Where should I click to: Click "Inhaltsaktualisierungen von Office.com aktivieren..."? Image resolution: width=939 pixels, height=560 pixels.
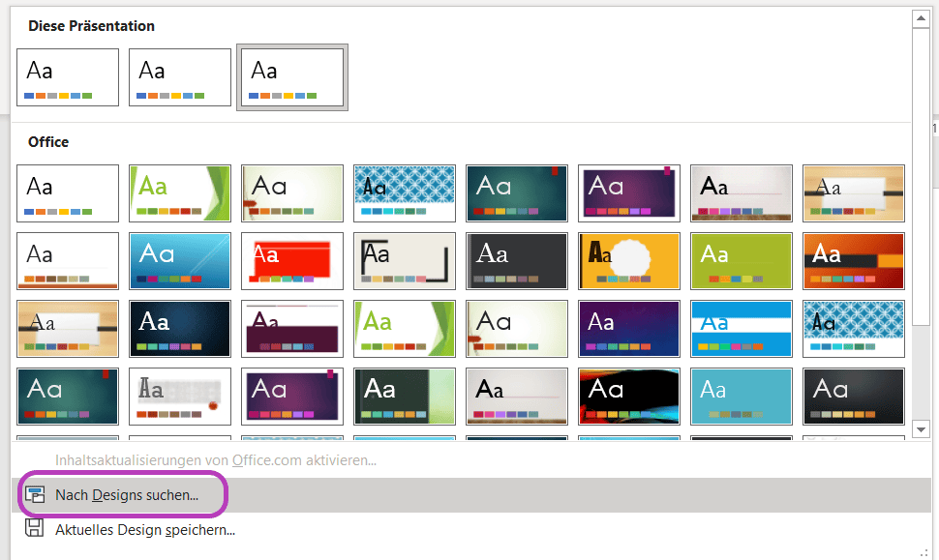coord(215,460)
